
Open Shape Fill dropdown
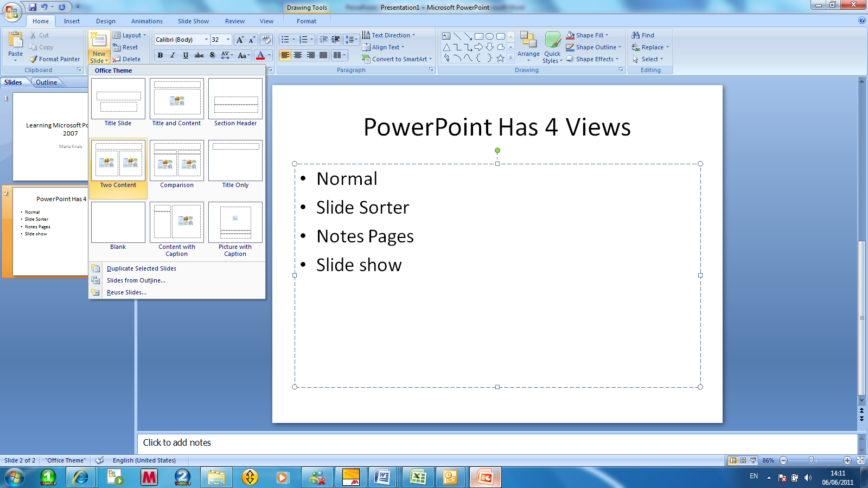click(x=588, y=35)
